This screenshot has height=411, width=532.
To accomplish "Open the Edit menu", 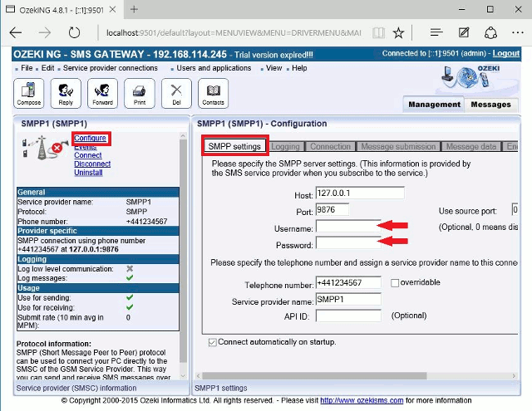I will pyautogui.click(x=47, y=68).
